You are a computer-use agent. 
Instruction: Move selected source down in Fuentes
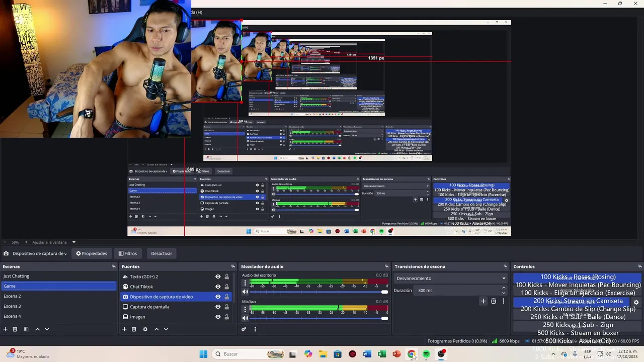[x=166, y=329]
